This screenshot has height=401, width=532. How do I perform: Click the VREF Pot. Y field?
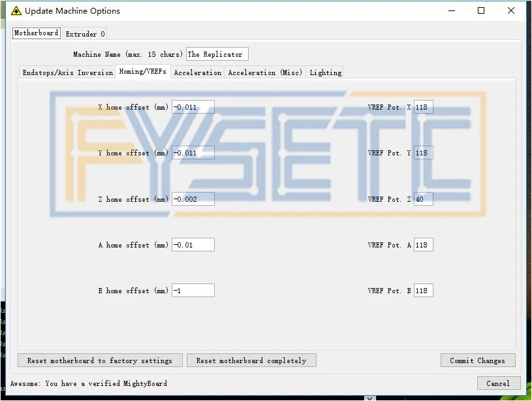point(424,153)
